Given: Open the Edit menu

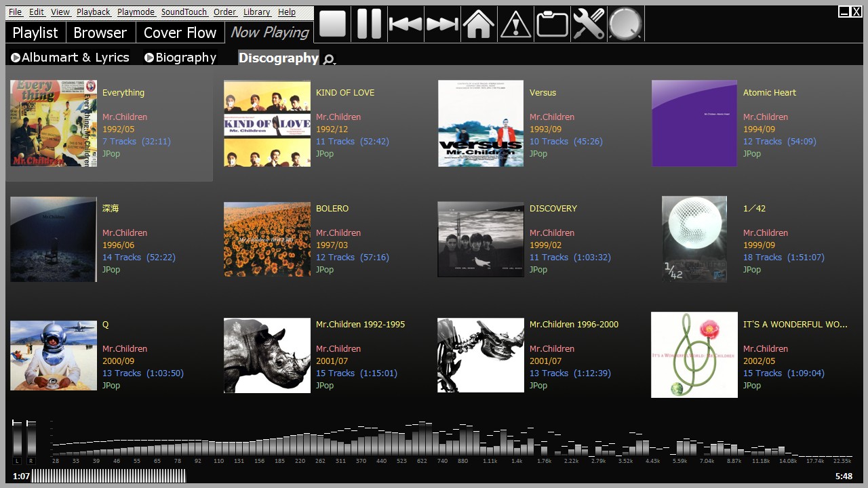Looking at the screenshot, I should point(37,12).
